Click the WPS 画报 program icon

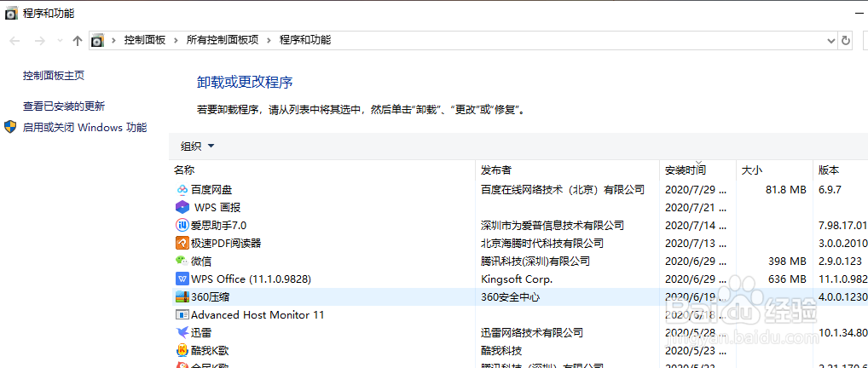pos(182,208)
